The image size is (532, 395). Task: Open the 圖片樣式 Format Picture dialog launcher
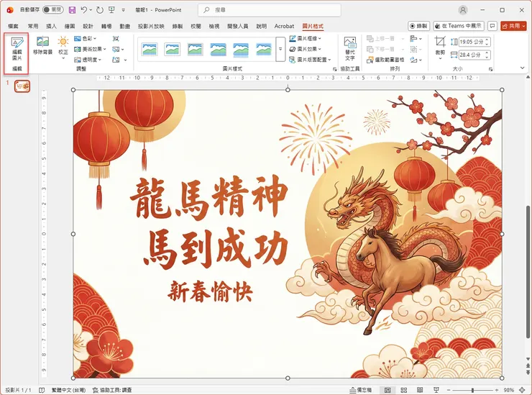[x=334, y=69]
